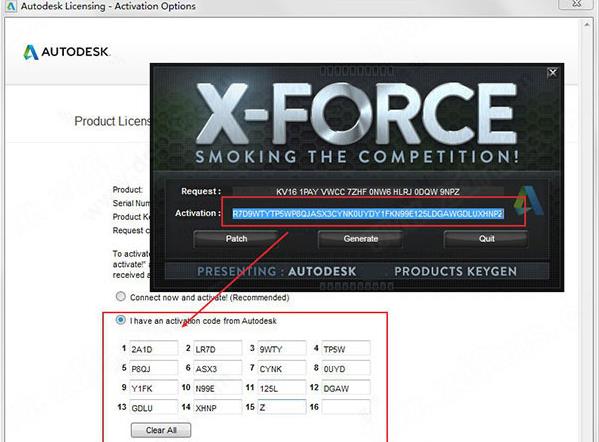599x442 pixels.
Task: Click the Quit button
Action: pos(486,239)
